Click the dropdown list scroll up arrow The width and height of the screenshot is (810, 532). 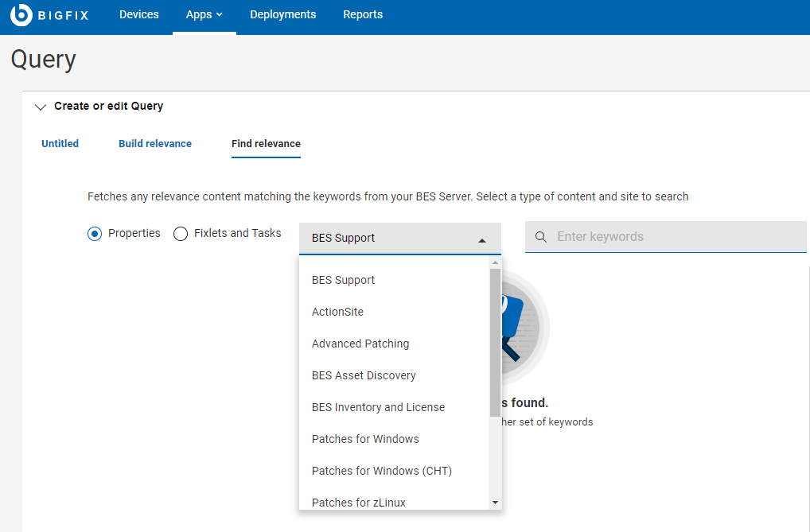click(495, 262)
